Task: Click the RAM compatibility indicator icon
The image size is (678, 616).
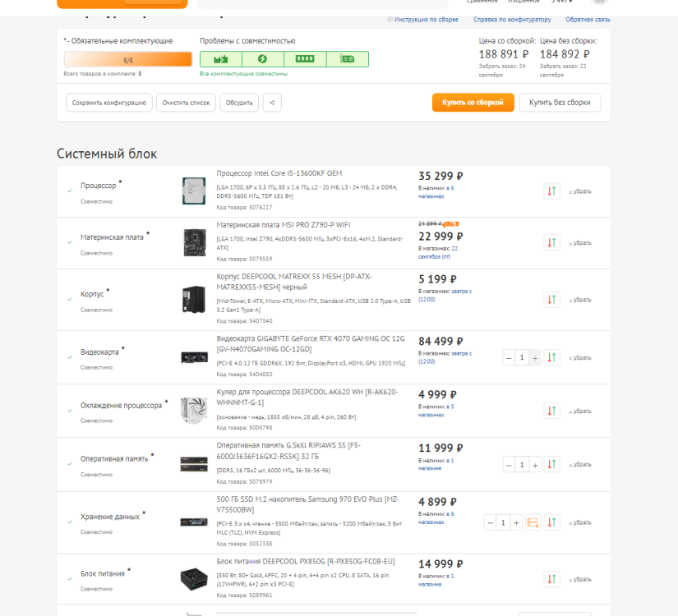Action: click(305, 59)
